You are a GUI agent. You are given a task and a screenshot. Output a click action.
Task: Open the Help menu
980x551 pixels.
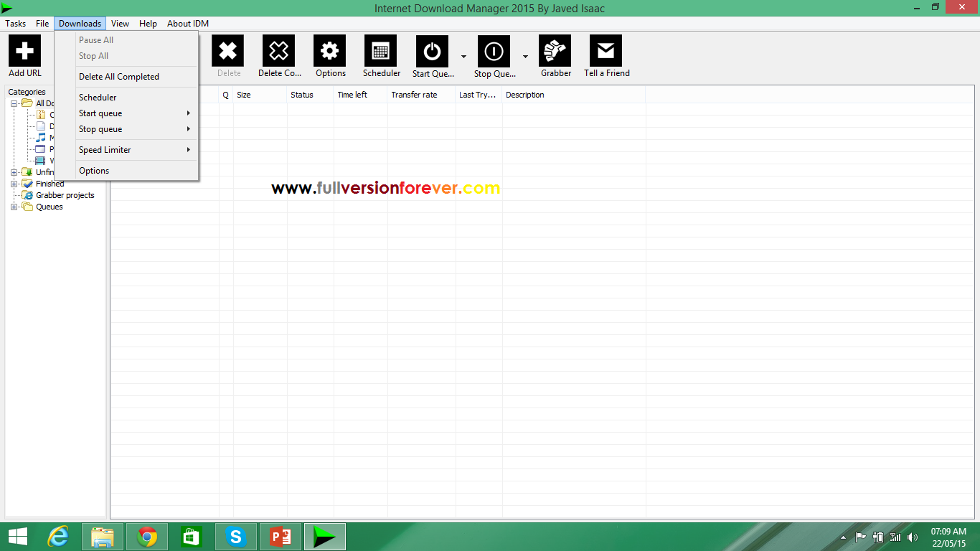(148, 24)
